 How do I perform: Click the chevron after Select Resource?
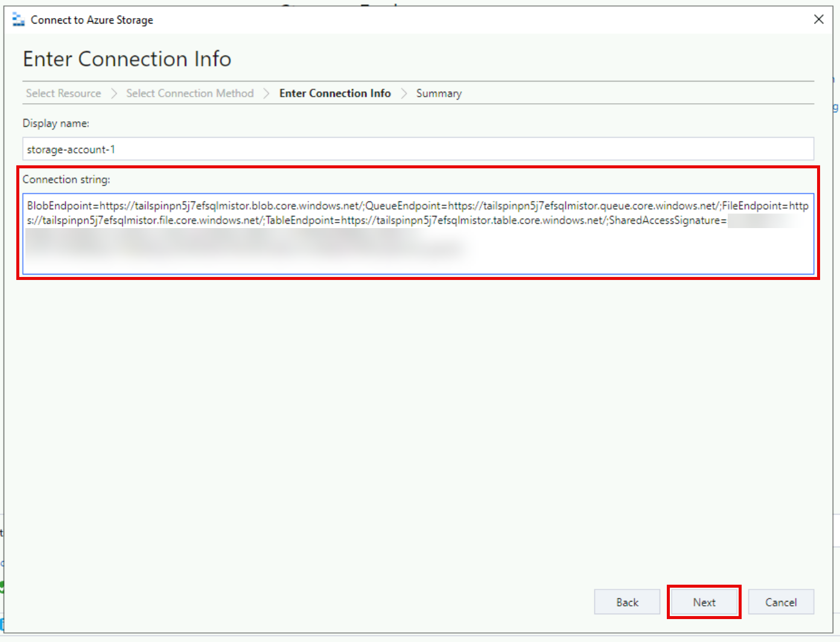[x=114, y=94]
